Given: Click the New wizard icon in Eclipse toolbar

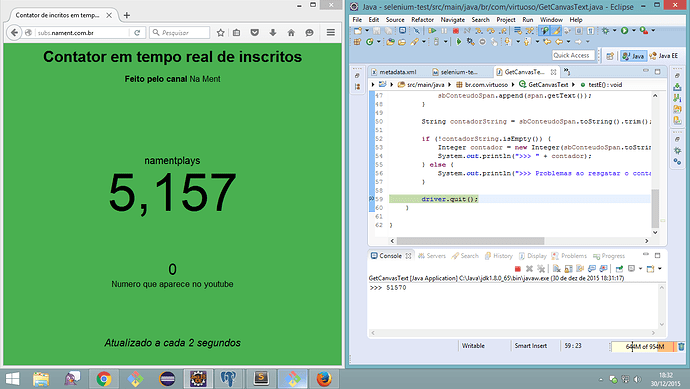Looking at the screenshot, I should 358,31.
